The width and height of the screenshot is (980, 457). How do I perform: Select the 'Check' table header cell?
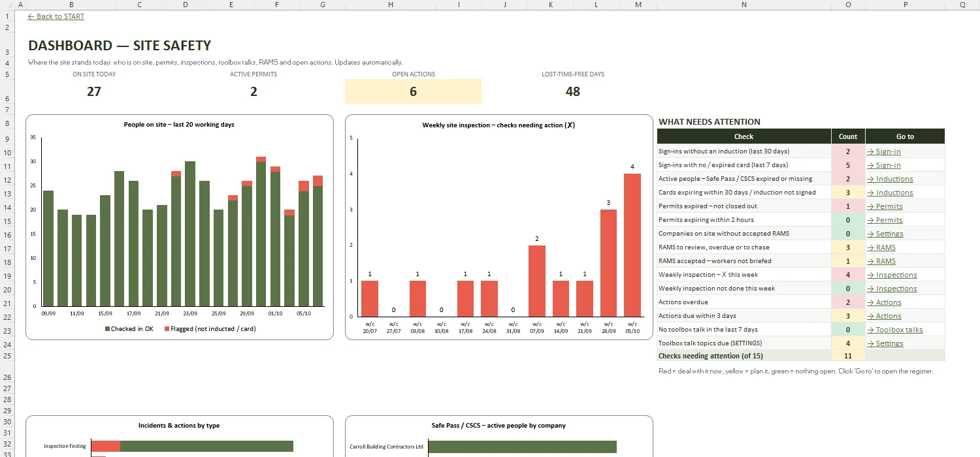point(743,136)
